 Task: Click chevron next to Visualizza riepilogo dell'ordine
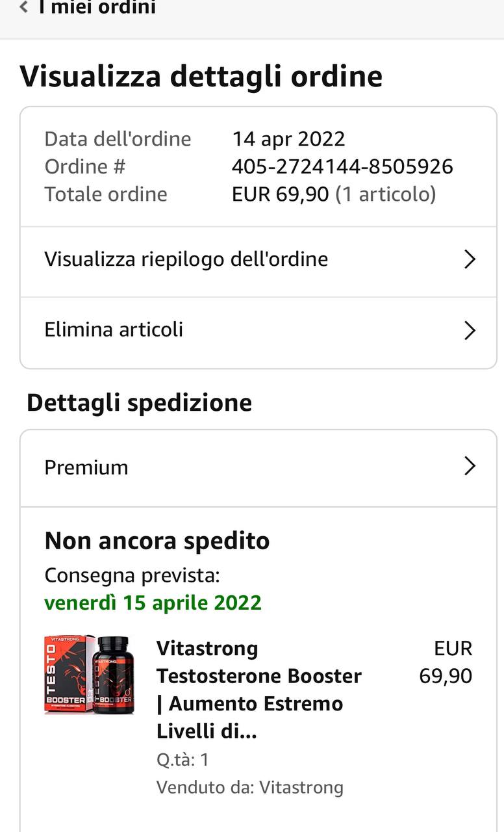tap(470, 259)
